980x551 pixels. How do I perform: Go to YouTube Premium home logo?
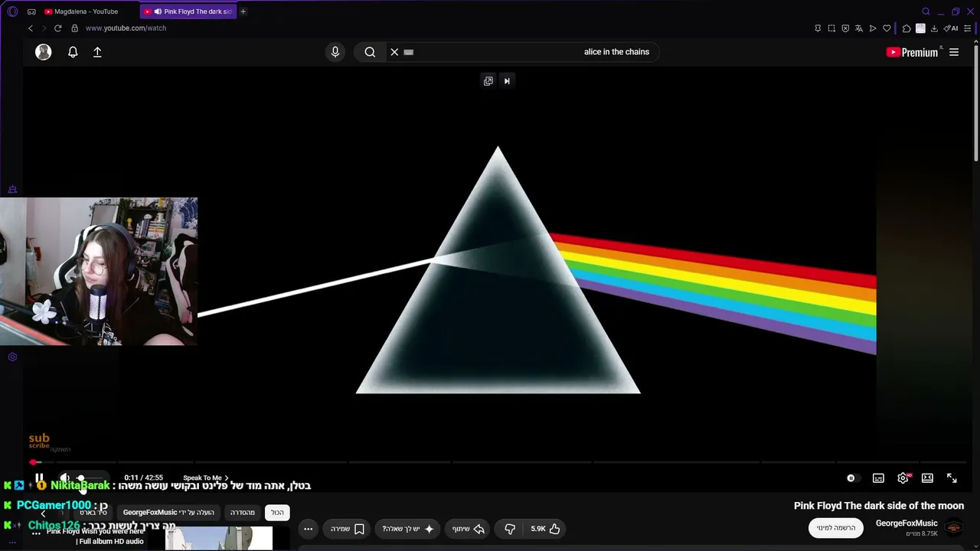[x=912, y=52]
